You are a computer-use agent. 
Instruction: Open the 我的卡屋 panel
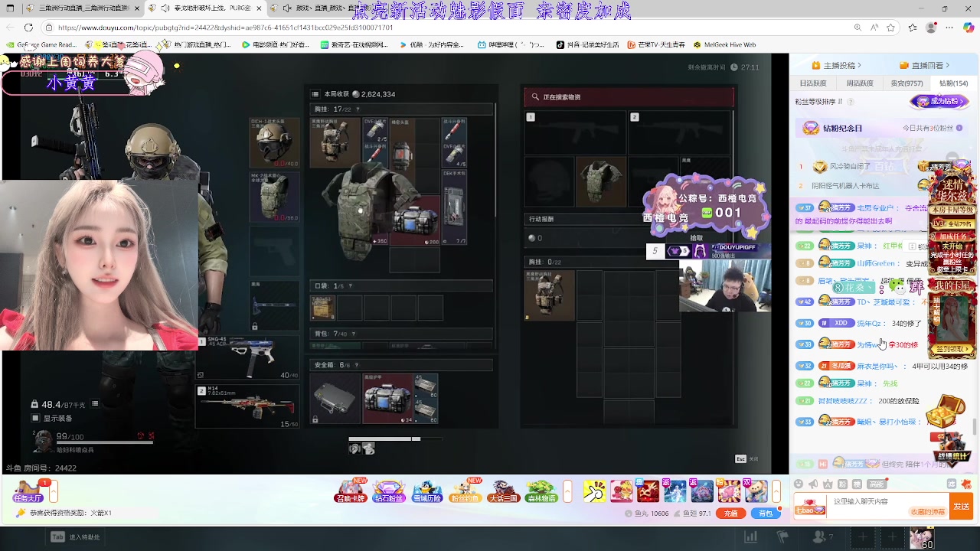point(952,318)
